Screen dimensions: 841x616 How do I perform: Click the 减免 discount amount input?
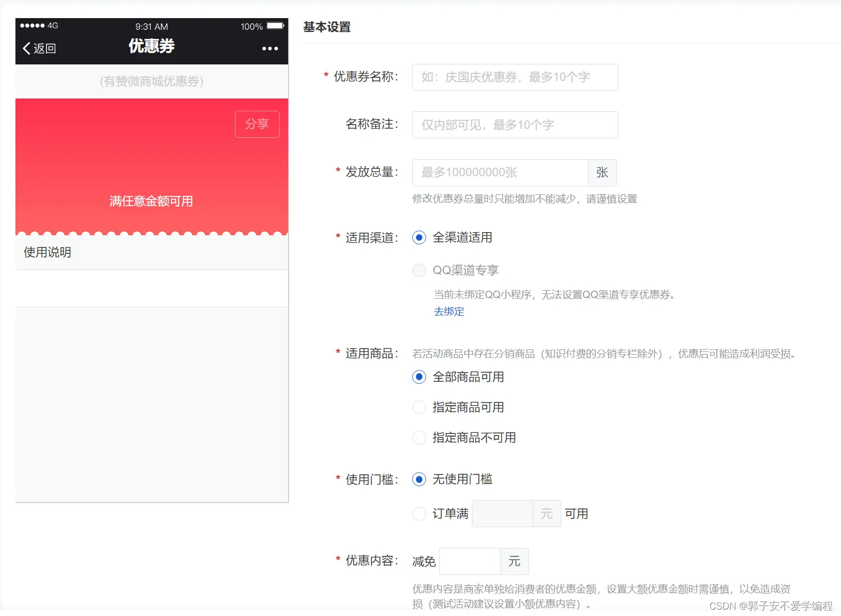click(470, 561)
